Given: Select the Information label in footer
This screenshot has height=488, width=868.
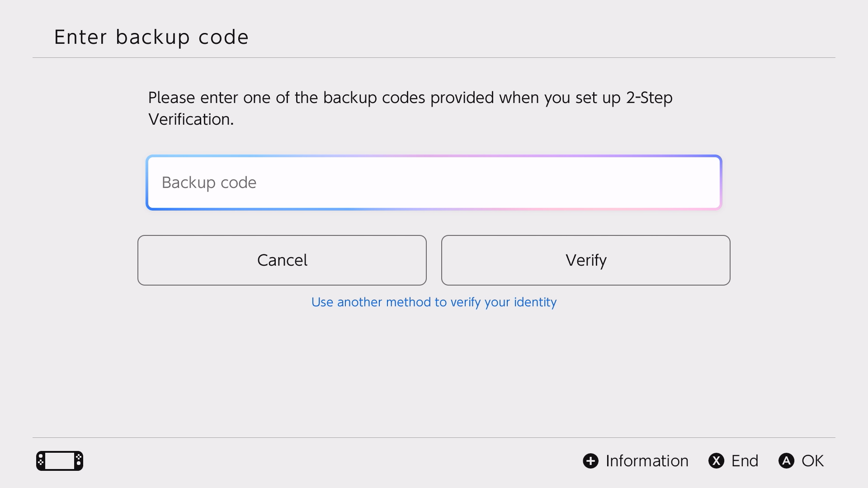Looking at the screenshot, I should click(x=646, y=461).
